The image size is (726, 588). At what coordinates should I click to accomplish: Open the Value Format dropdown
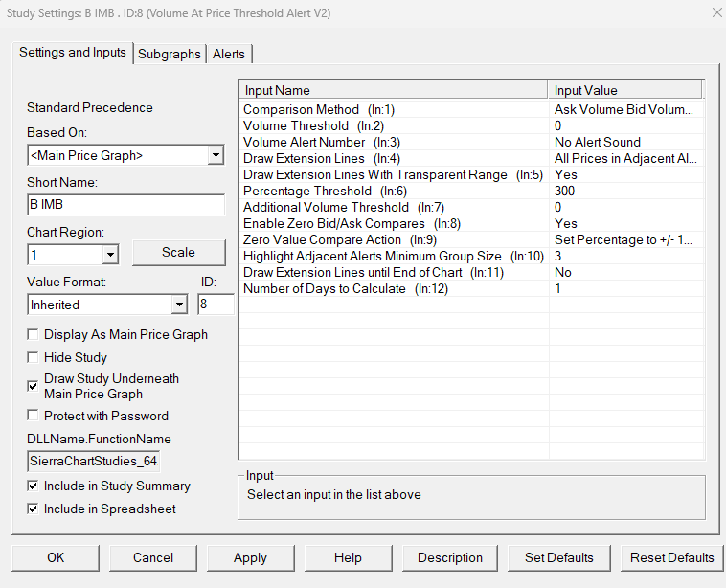179,305
